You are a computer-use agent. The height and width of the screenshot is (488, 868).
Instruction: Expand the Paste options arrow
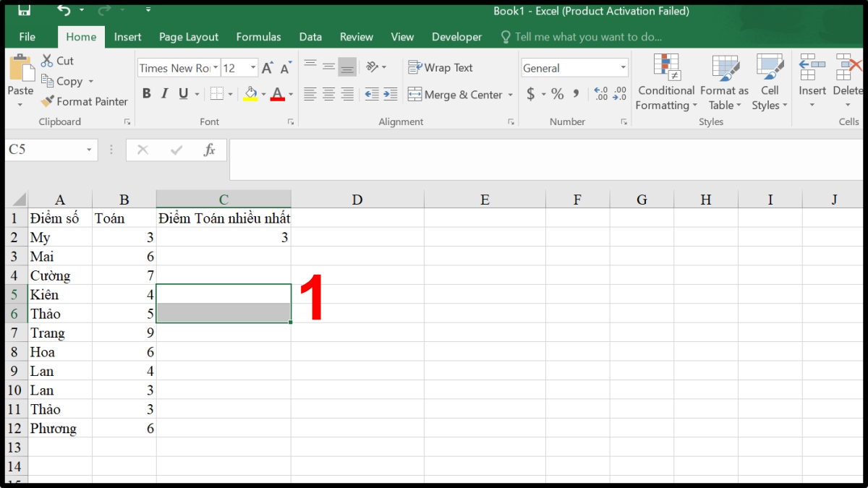click(20, 105)
